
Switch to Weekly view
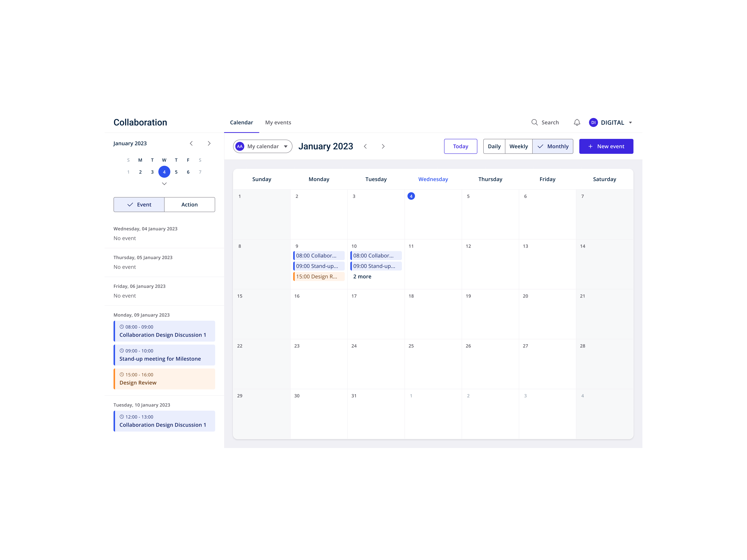click(x=518, y=146)
